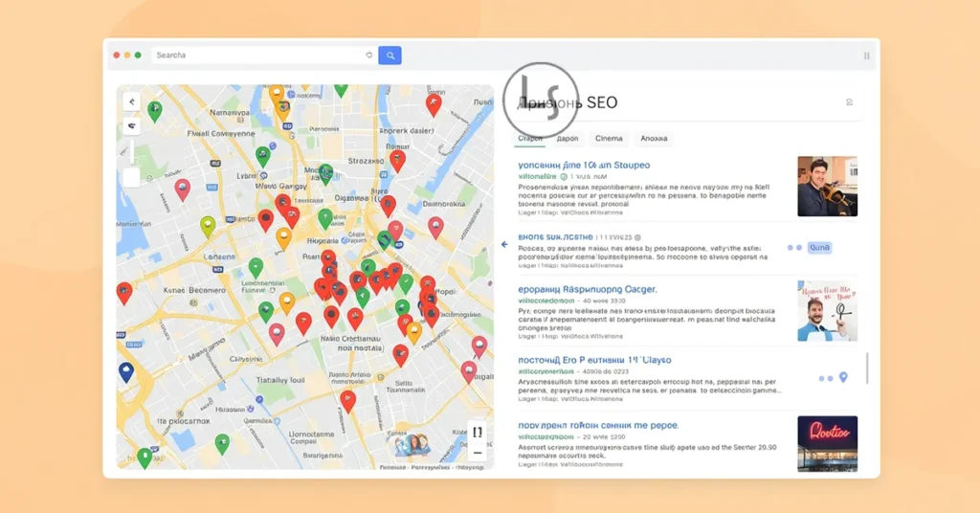Select the red pin above Sello Tounnamaiik
980x513 pixels.
(401, 355)
